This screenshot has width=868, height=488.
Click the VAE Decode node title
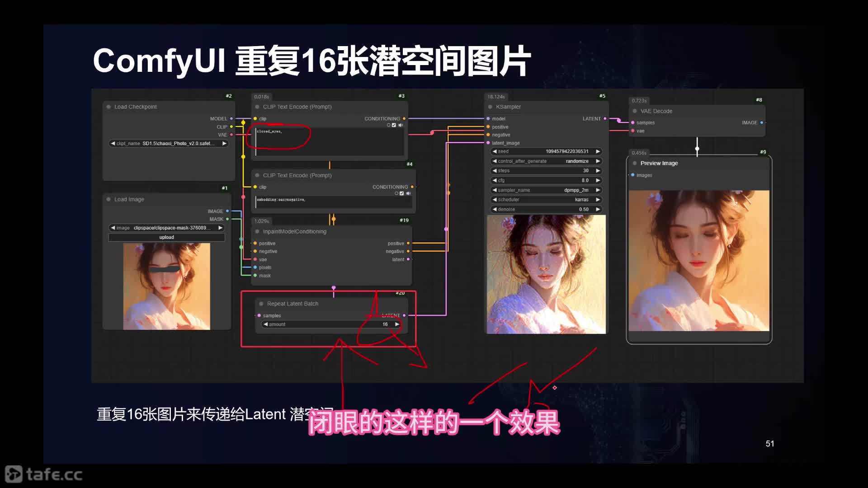tap(656, 111)
